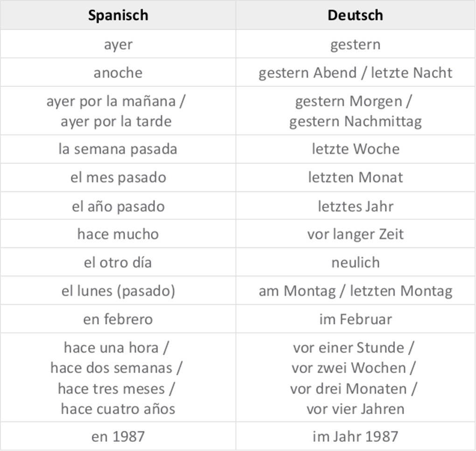
Task: Select the cell containing 'ayer'
Action: [118, 44]
